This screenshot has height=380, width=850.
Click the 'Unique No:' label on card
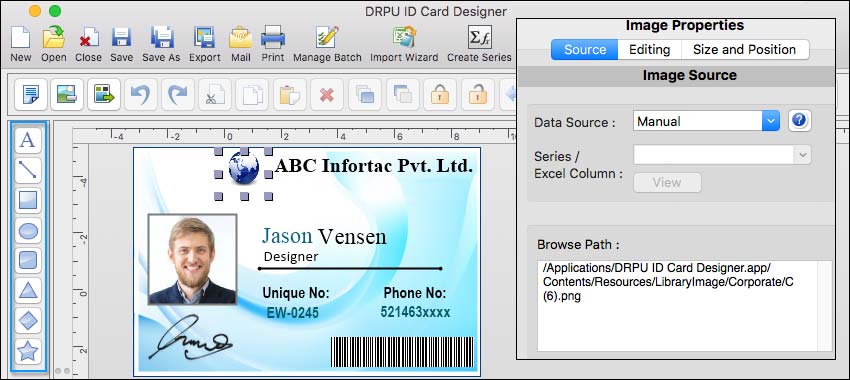(296, 293)
